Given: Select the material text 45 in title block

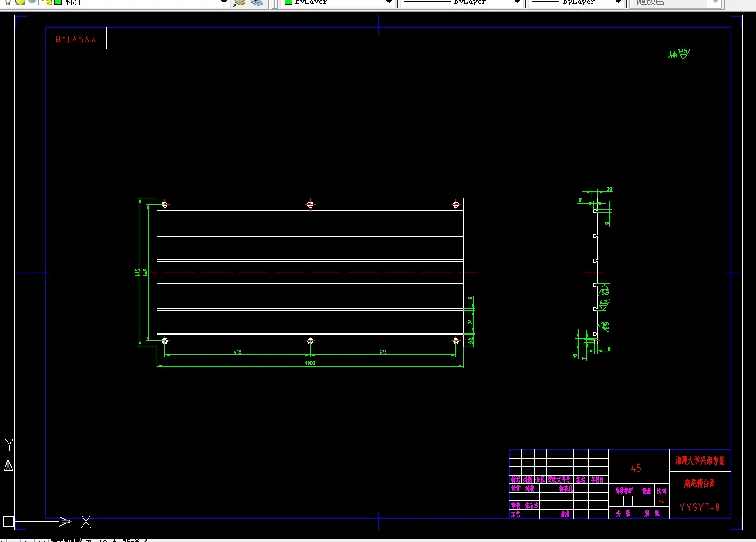Looking at the screenshot, I should click(636, 468).
